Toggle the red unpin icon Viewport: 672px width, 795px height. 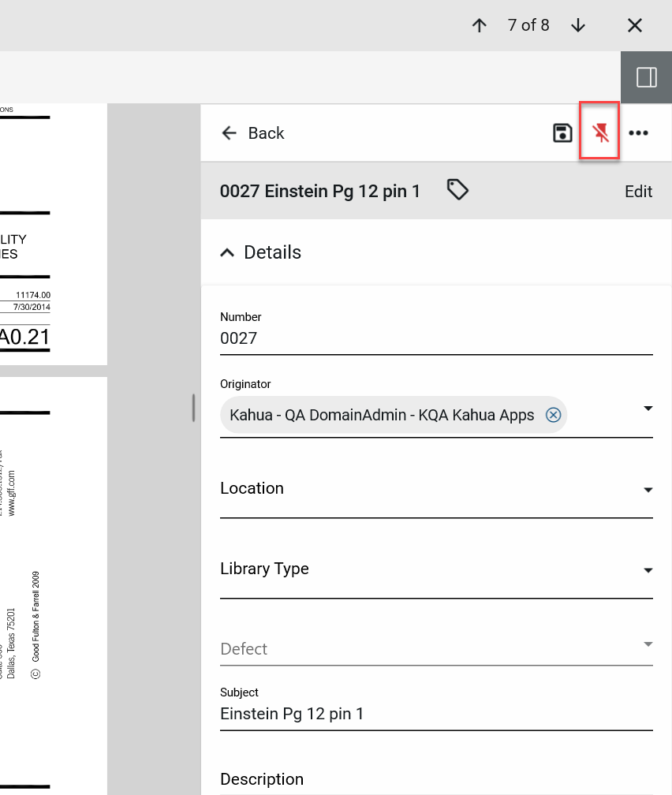(601, 133)
